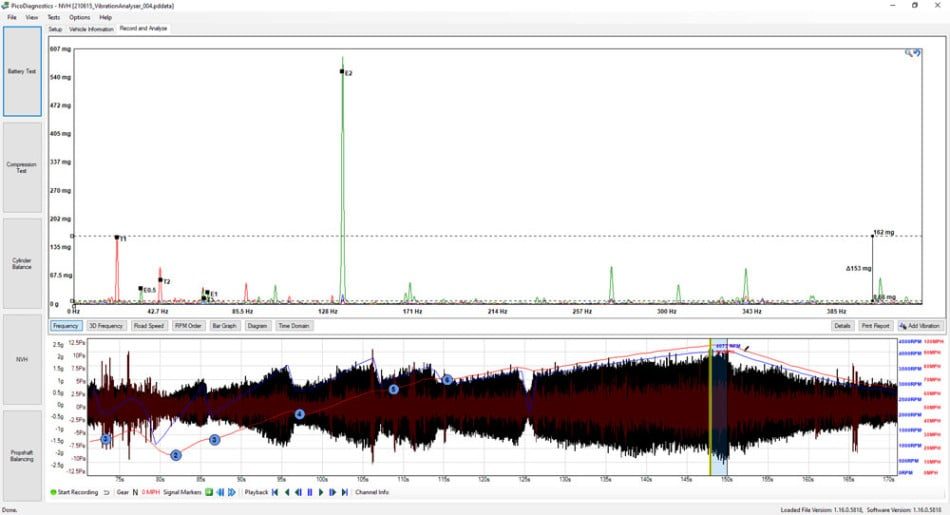Screen dimensions: 950x515
Task: Select the NVH module in sidebar
Action: pos(22,359)
